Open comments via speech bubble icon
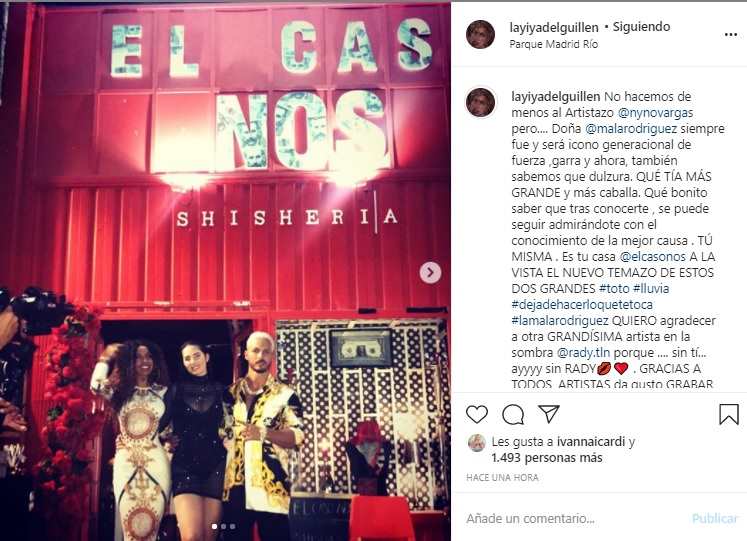 click(513, 415)
